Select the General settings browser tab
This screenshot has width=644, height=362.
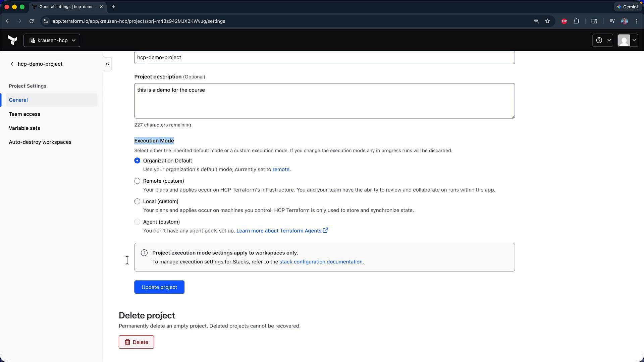coord(67,7)
